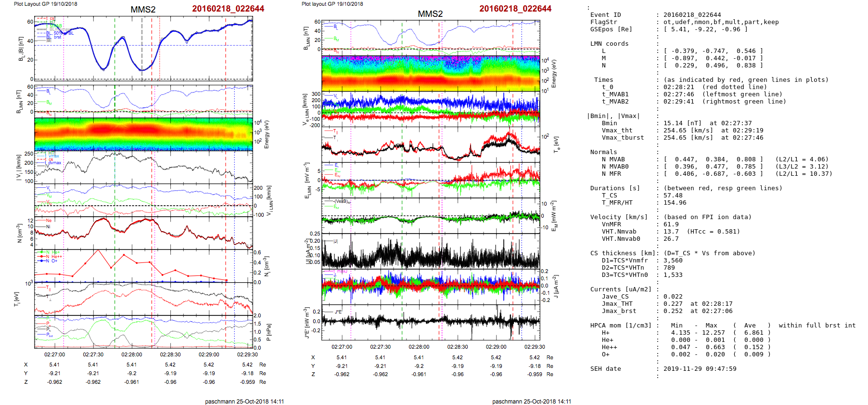Image resolution: width=868 pixels, height=405 pixels.
Task: Click the red 20160218_022644 title on the right plot
Action: (x=515, y=9)
